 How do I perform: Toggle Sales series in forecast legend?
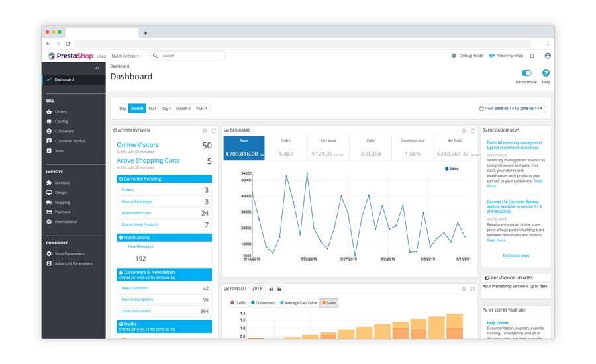click(329, 303)
